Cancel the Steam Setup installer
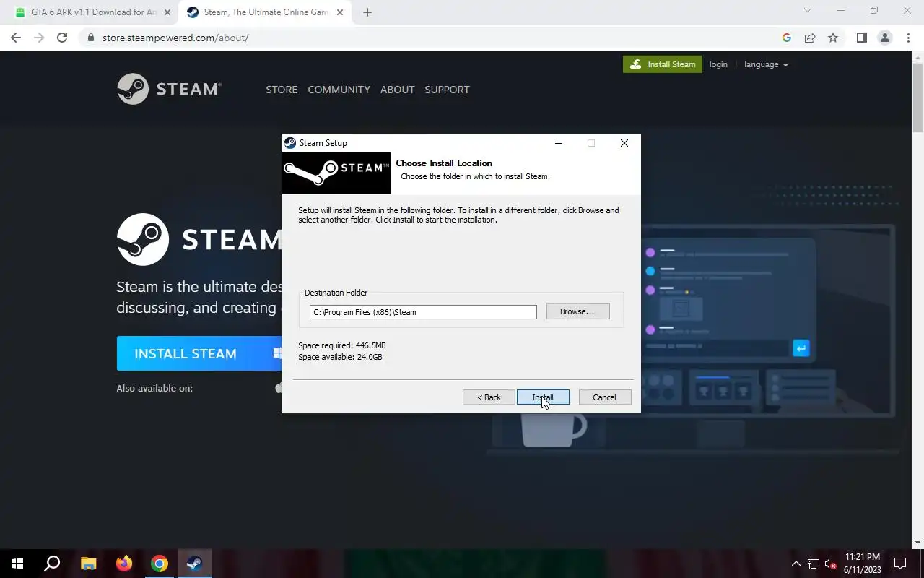The image size is (924, 578). pos(605,397)
